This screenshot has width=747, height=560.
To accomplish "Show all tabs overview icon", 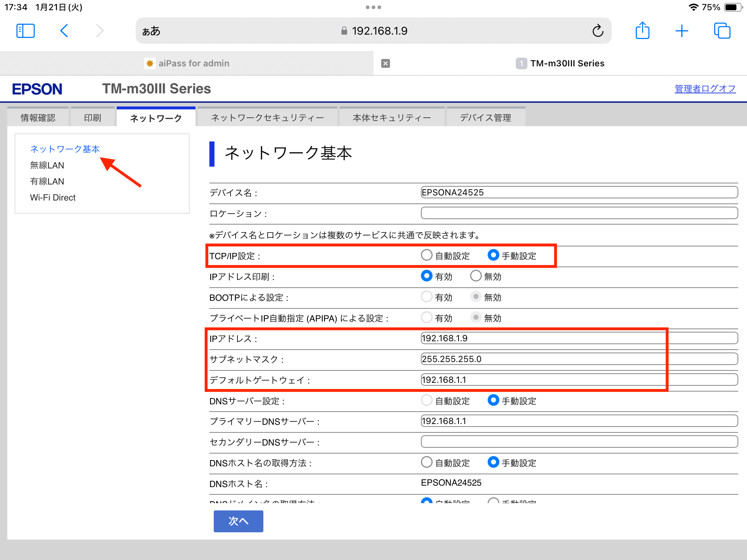I will (x=722, y=31).
